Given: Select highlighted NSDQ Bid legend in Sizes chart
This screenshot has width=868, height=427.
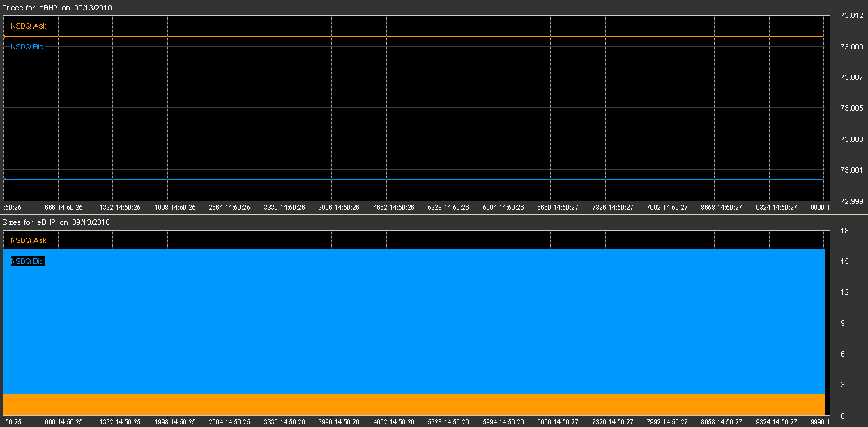Looking at the screenshot, I should [28, 261].
